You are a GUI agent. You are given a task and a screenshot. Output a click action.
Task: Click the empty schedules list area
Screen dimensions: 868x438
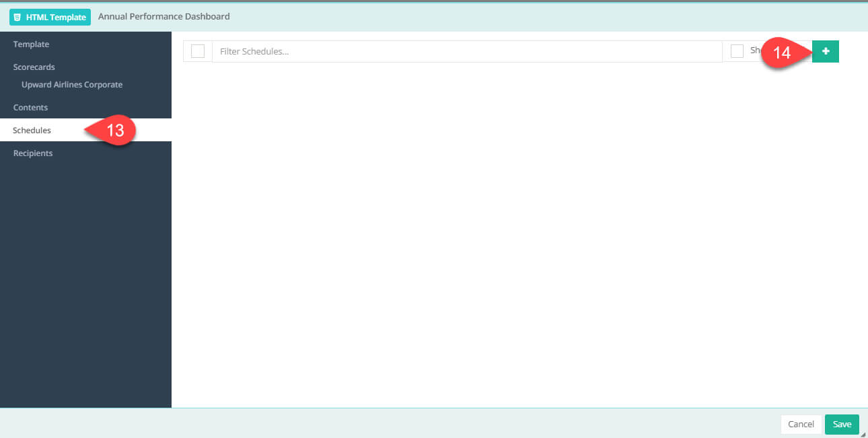coord(518,235)
